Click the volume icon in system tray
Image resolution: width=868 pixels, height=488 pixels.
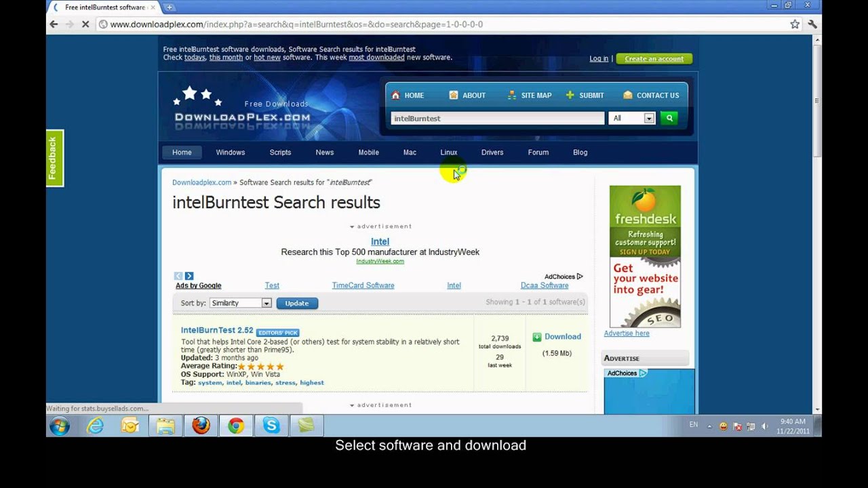[x=765, y=426]
